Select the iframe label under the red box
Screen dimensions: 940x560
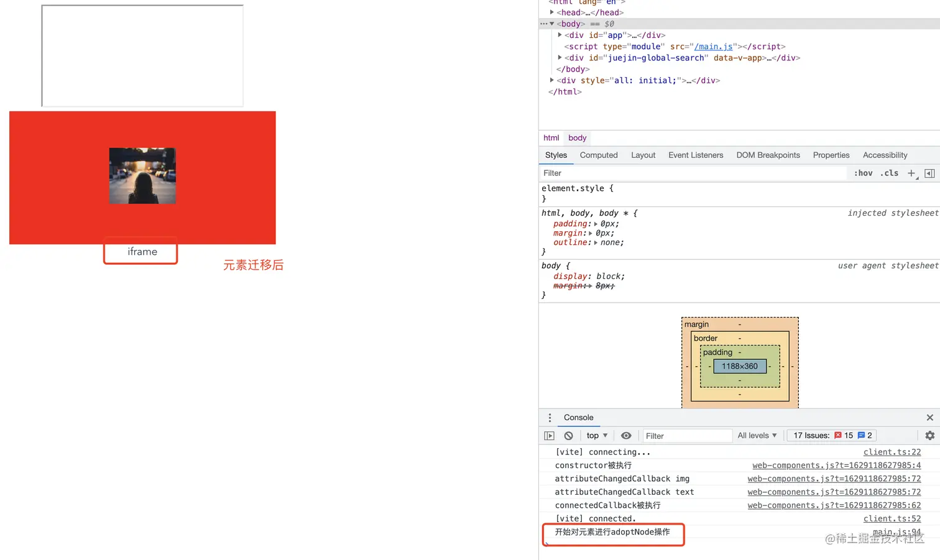coord(142,252)
